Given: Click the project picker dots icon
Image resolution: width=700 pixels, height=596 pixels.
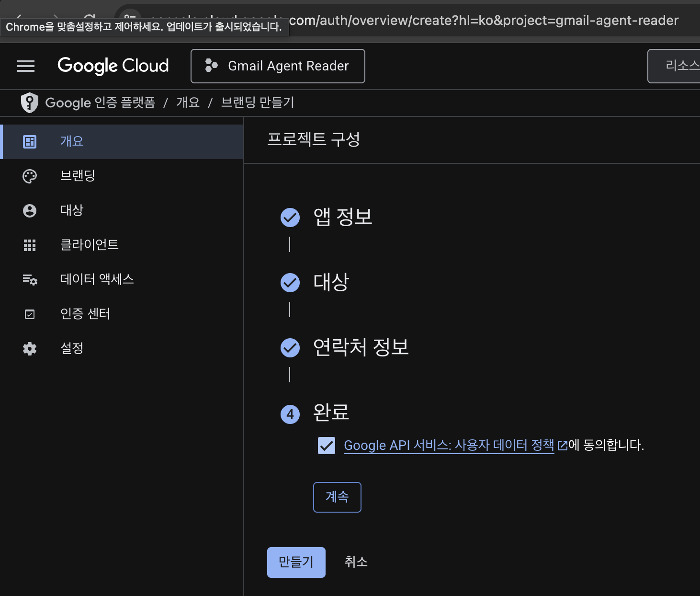Looking at the screenshot, I should point(211,66).
